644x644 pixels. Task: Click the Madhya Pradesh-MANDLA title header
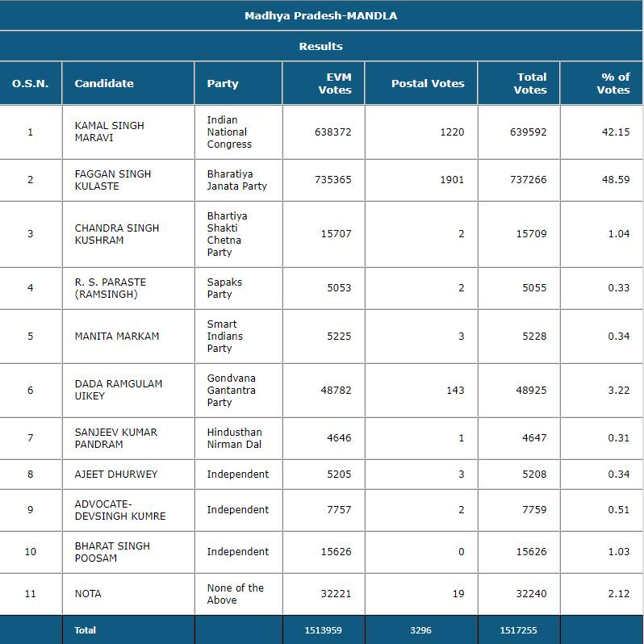tap(321, 15)
